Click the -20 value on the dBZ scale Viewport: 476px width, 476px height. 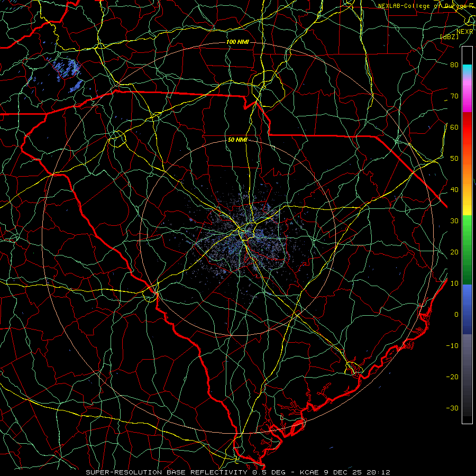pyautogui.click(x=452, y=377)
